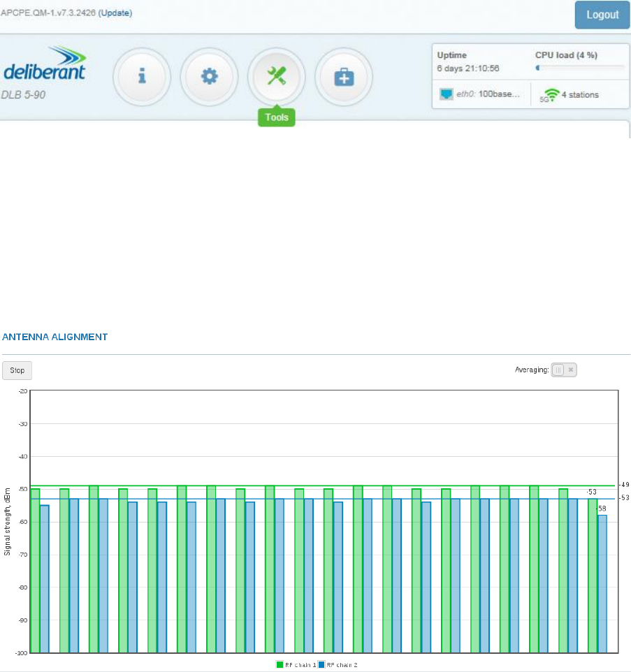The image size is (631, 672).
Task: Open the Support medical kit icon
Action: click(344, 77)
